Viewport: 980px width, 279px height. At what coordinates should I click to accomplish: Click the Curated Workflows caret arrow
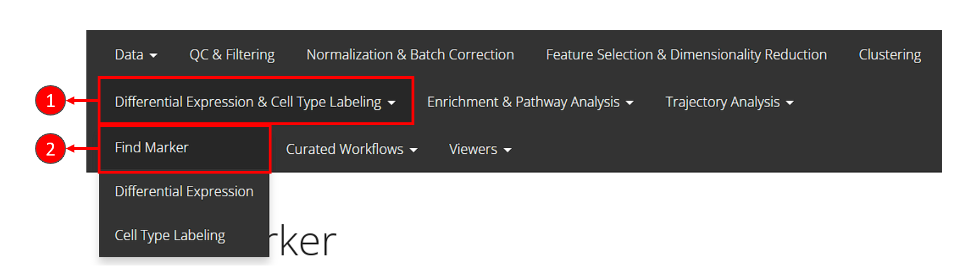click(x=414, y=150)
